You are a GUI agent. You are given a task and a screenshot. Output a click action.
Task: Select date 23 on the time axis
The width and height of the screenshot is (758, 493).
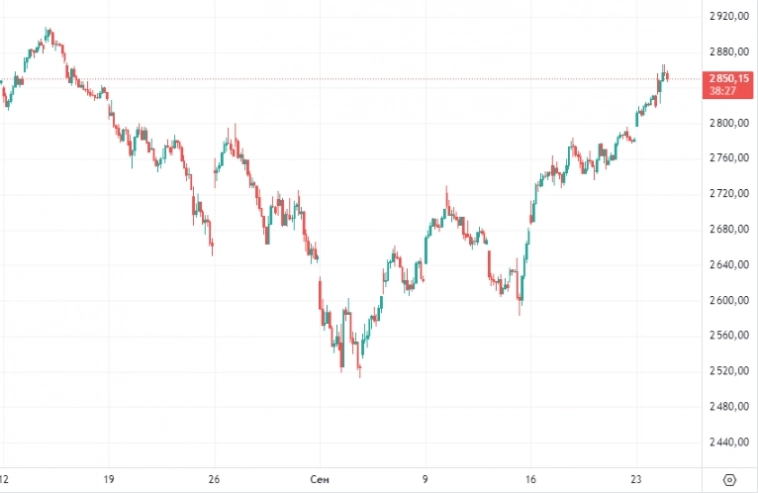pyautogui.click(x=636, y=478)
